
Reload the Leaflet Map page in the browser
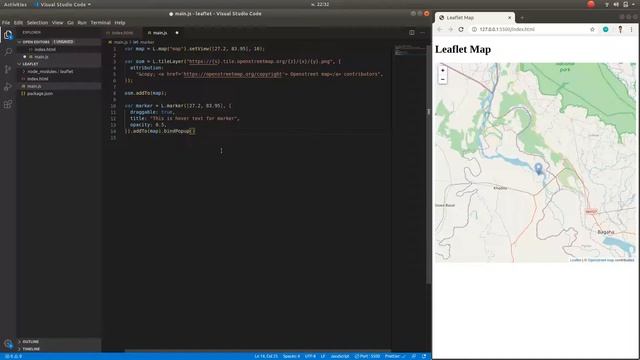[x=461, y=29]
